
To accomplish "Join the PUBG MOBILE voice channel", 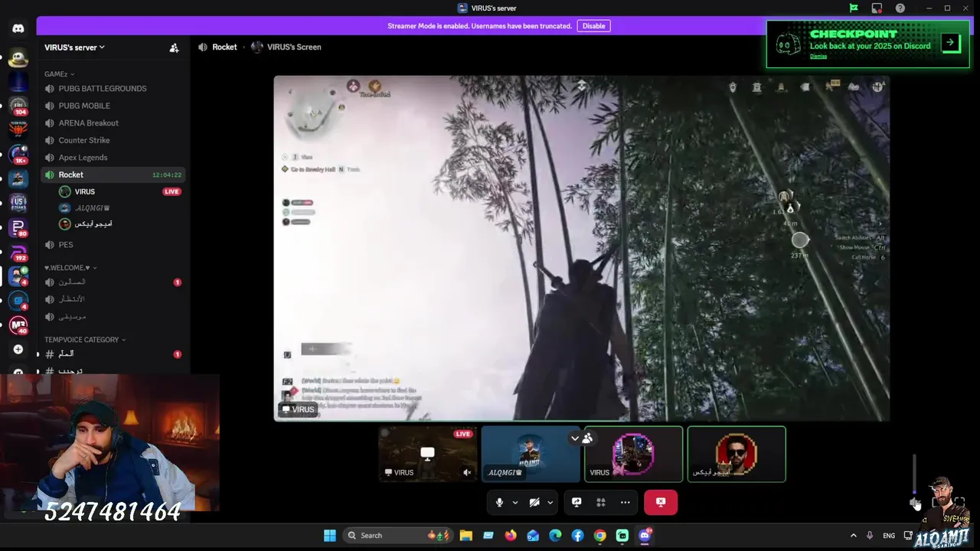I will (x=113, y=106).
